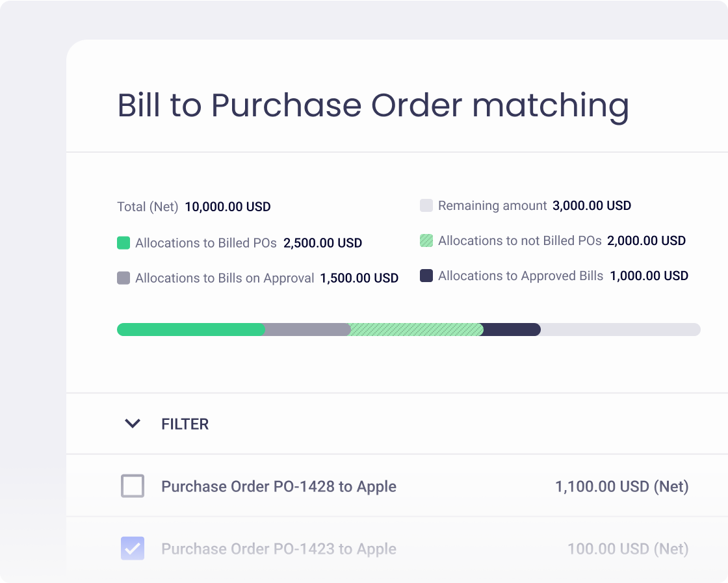
Task: Click the gray Allocations to Bills on Approval icon
Action: (123, 278)
